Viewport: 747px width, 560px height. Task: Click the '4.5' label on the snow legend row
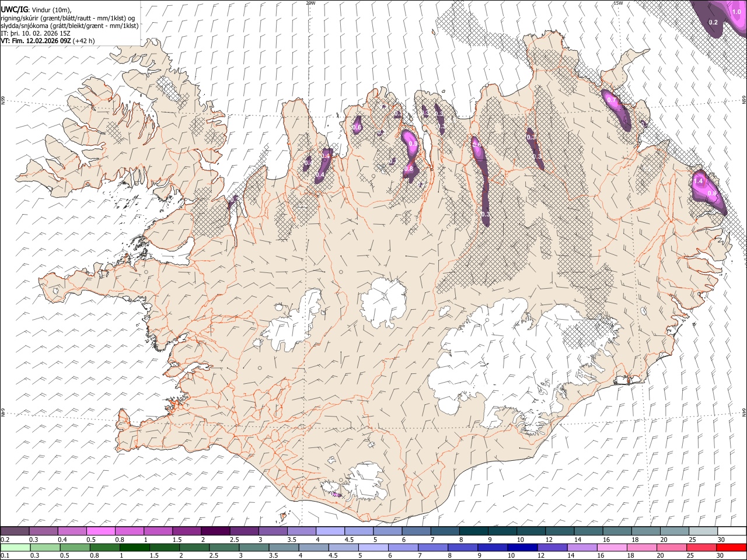click(x=350, y=540)
